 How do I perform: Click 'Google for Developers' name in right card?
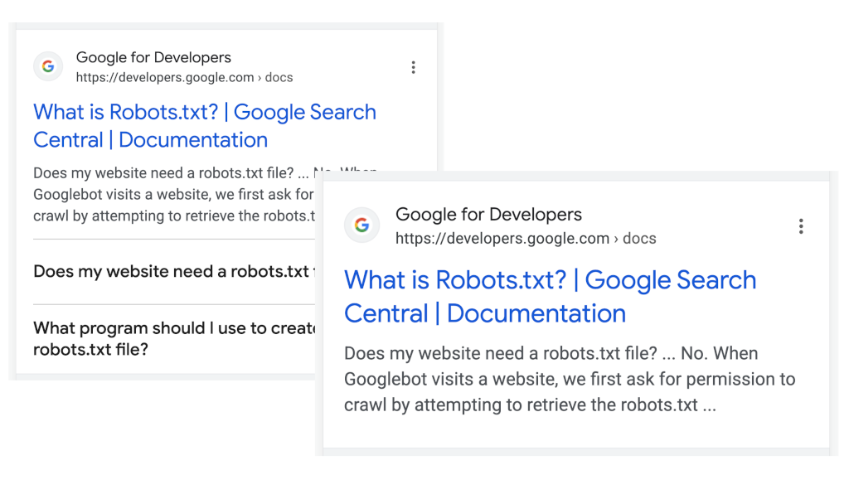[x=488, y=215]
